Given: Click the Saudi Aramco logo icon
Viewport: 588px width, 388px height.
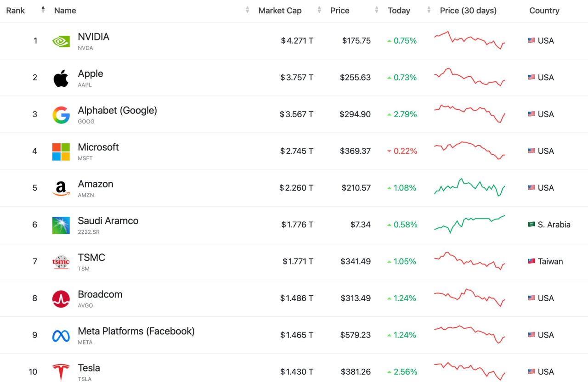Looking at the screenshot, I should 61,225.
